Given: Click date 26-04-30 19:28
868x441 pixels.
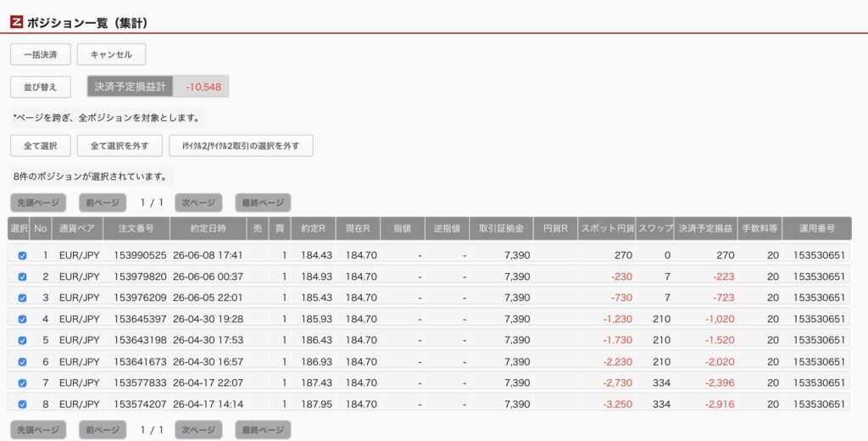Looking at the screenshot, I should [208, 319].
